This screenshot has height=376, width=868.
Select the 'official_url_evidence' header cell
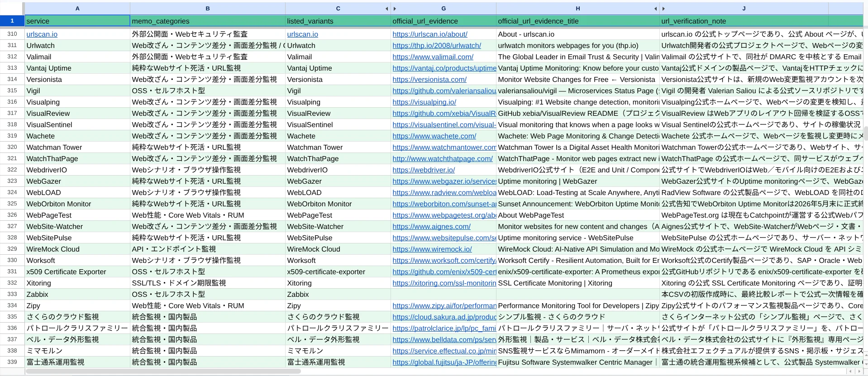point(444,21)
